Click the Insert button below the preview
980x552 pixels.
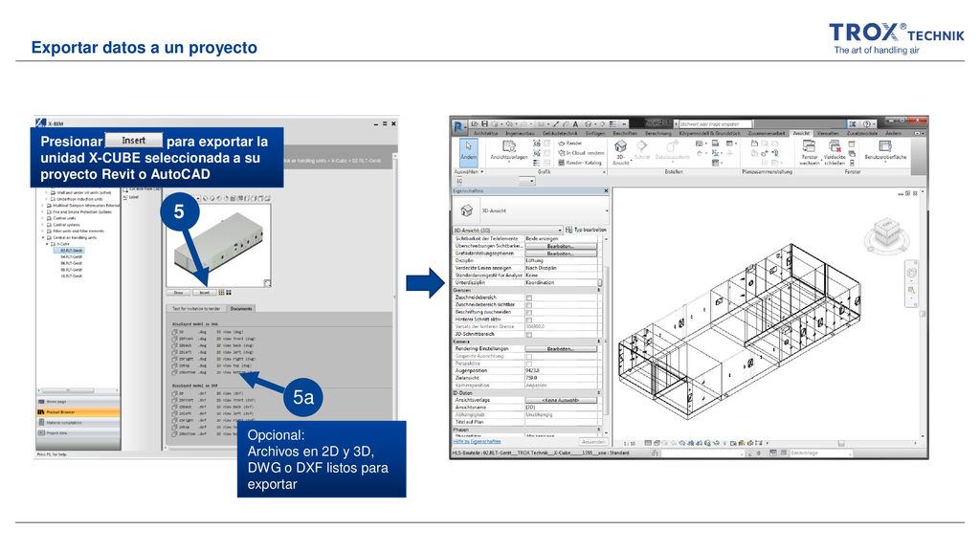pyautogui.click(x=205, y=292)
